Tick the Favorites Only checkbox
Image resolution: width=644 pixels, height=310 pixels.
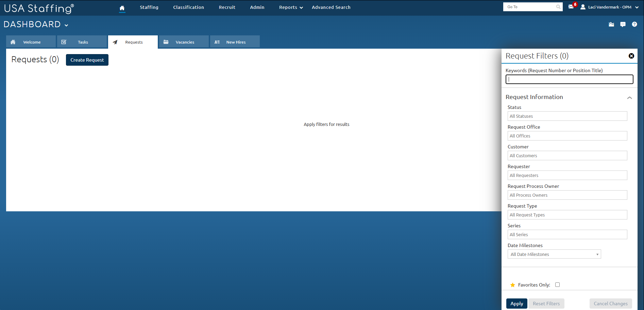(x=557, y=285)
